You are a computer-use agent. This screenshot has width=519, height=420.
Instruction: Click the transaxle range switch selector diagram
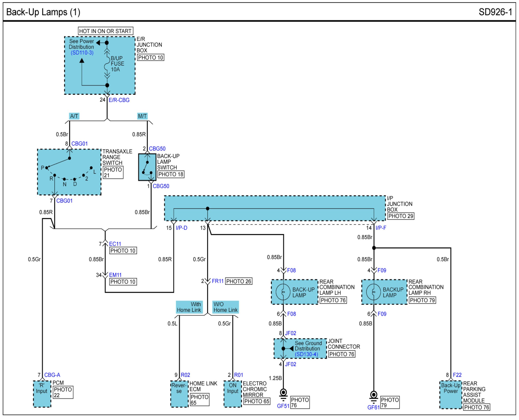pyautogui.click(x=69, y=172)
